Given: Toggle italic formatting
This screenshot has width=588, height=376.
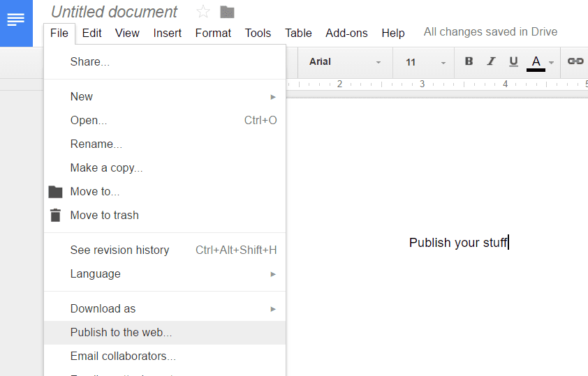Looking at the screenshot, I should point(491,61).
